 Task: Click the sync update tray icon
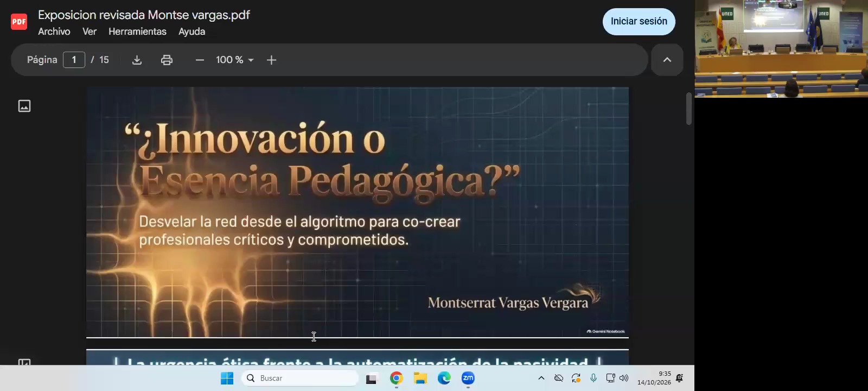pos(576,378)
